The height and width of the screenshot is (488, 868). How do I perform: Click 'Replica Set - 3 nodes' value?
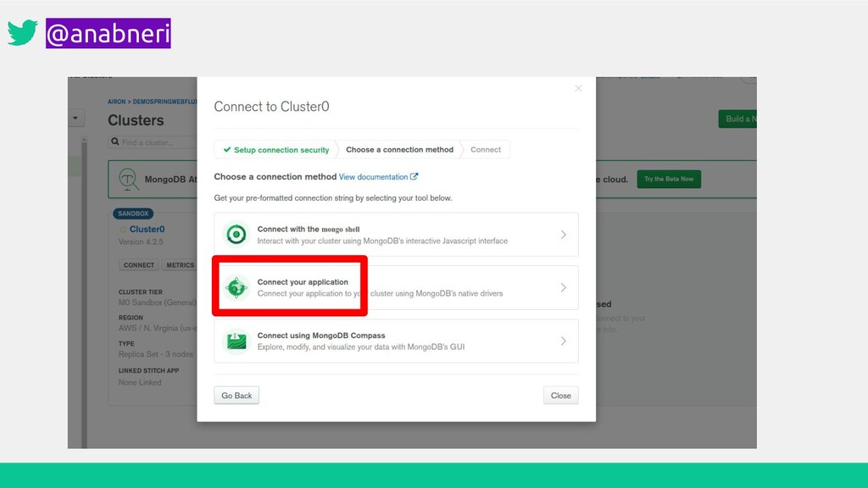(156, 354)
